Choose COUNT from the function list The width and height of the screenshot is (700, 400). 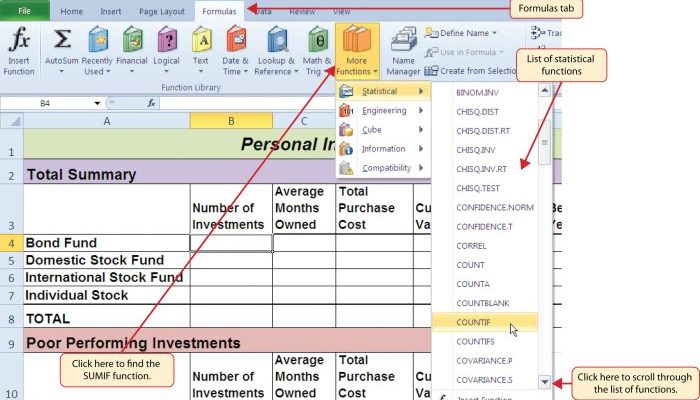(470, 265)
